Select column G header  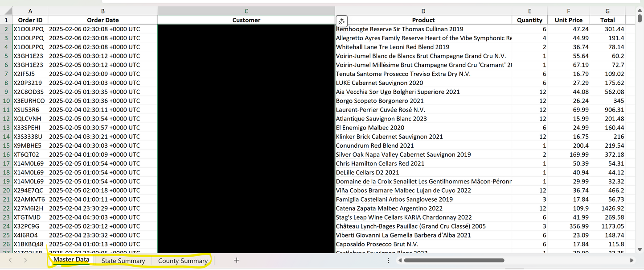pyautogui.click(x=607, y=11)
